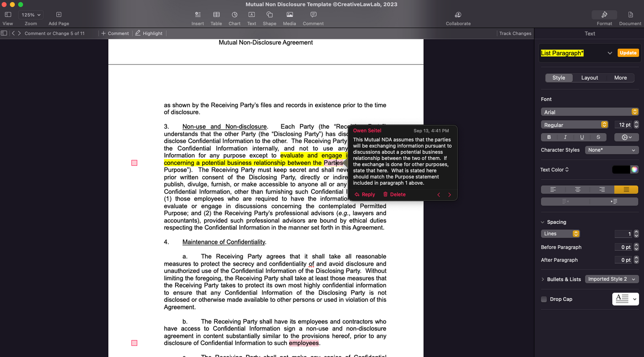Open Drop Cap style picker
644x357 pixels.
(x=625, y=299)
